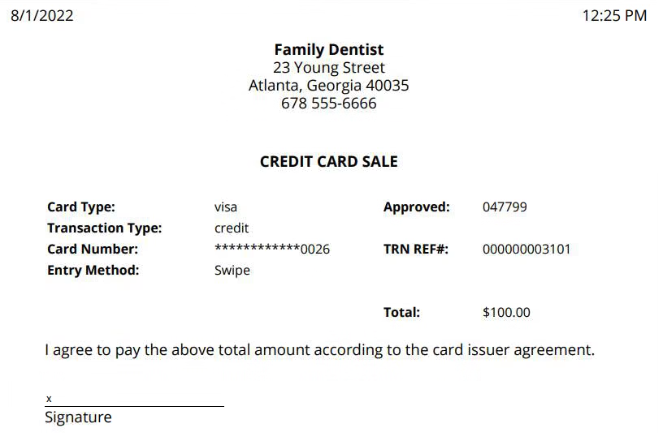The width and height of the screenshot is (659, 447).
Task: Click the TRN REF# number 00000003101
Action: point(527,250)
